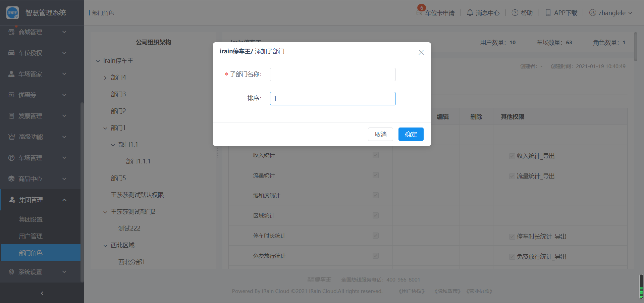Viewport: 644px width, 303px height.
Task: Click the 商城管理 shop icon
Action: (11, 32)
